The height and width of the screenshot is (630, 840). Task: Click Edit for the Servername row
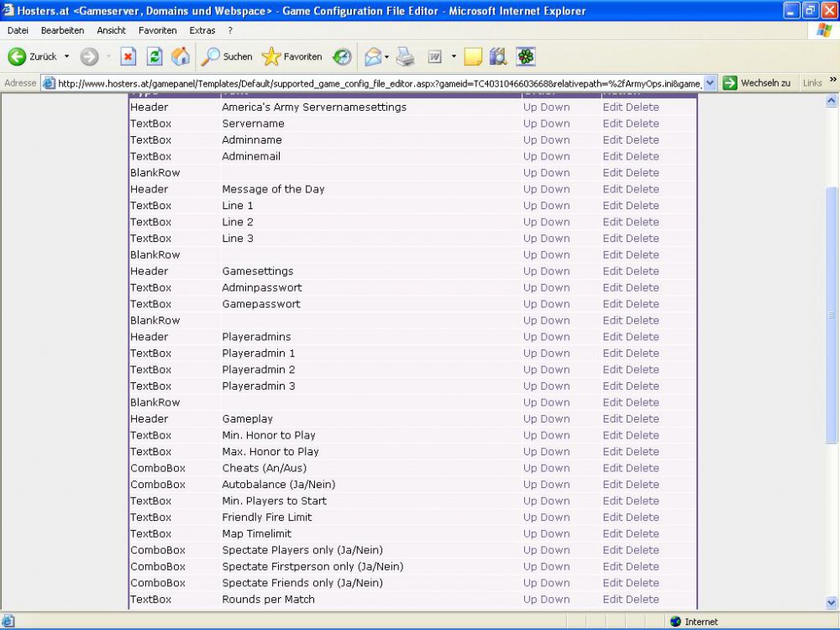(x=612, y=123)
